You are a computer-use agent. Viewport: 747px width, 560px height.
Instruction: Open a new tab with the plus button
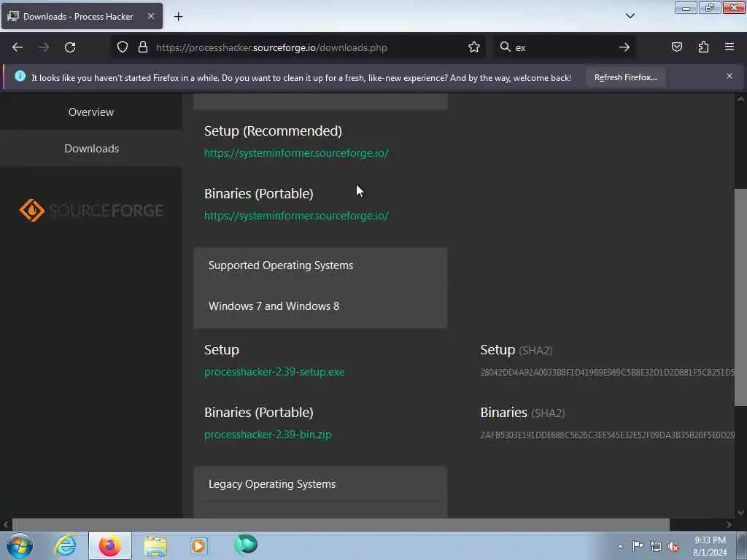click(178, 17)
